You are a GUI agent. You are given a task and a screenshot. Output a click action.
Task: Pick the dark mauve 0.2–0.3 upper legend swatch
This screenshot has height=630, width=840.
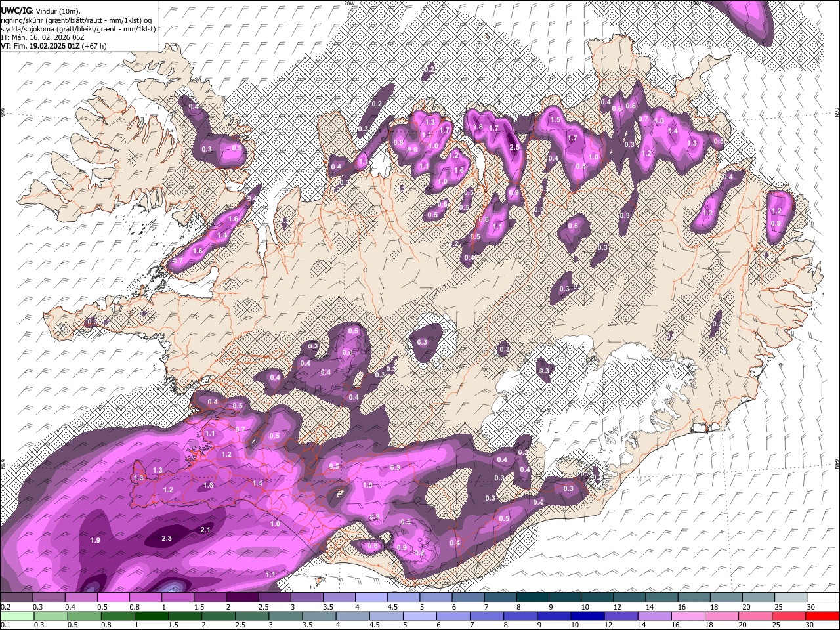17,598
